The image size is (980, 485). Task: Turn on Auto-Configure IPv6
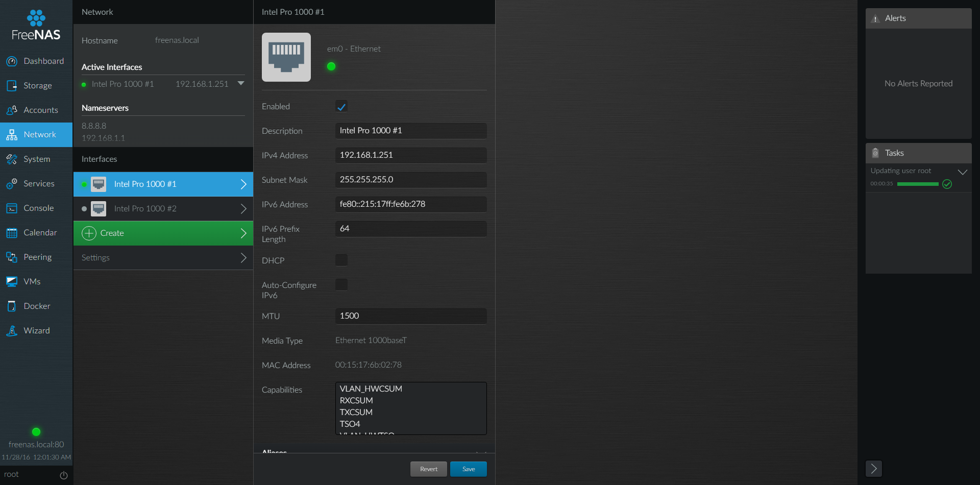pyautogui.click(x=341, y=284)
